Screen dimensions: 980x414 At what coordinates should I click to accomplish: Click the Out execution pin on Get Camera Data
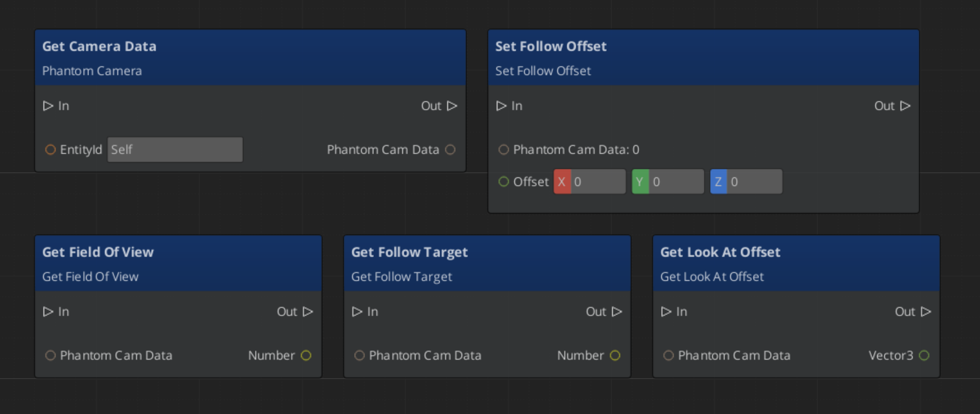(452, 106)
